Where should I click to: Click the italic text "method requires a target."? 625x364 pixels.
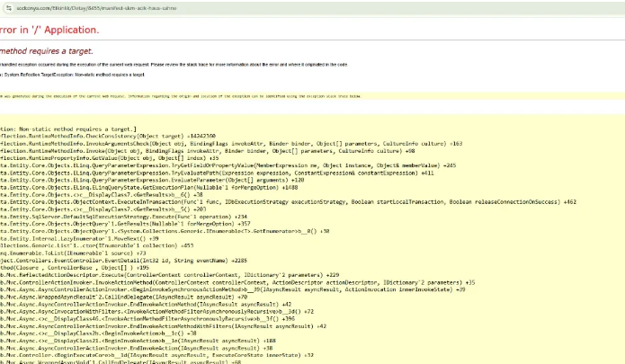point(47,51)
